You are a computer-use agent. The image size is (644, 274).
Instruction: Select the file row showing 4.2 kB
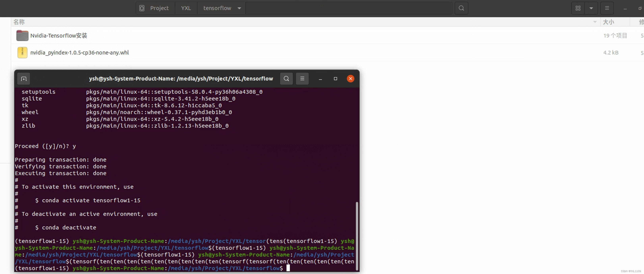tap(611, 52)
